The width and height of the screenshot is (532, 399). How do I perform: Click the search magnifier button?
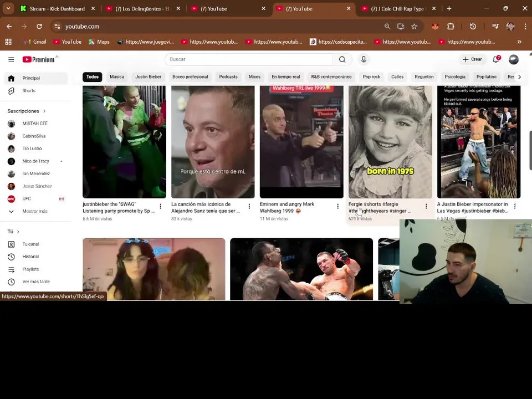(x=342, y=59)
